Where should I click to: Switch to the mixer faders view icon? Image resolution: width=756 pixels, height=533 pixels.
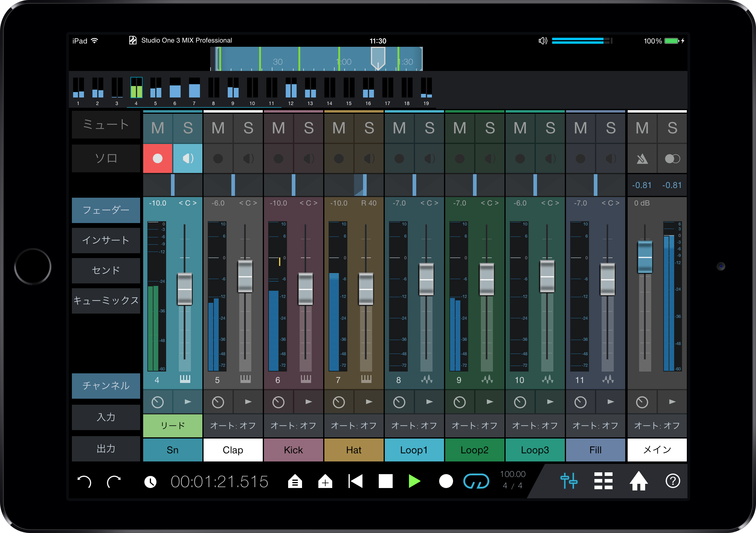click(x=569, y=481)
